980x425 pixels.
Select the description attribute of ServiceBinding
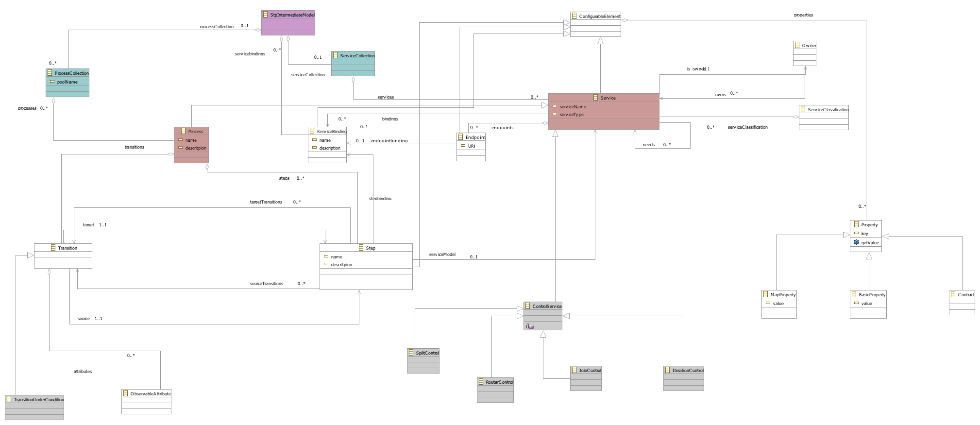point(327,148)
